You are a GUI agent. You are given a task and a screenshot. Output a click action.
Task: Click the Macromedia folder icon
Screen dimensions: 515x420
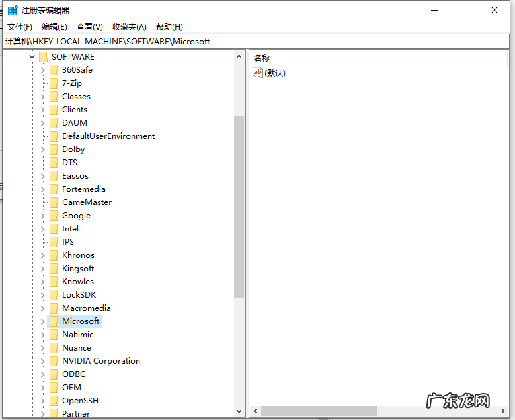click(54, 308)
